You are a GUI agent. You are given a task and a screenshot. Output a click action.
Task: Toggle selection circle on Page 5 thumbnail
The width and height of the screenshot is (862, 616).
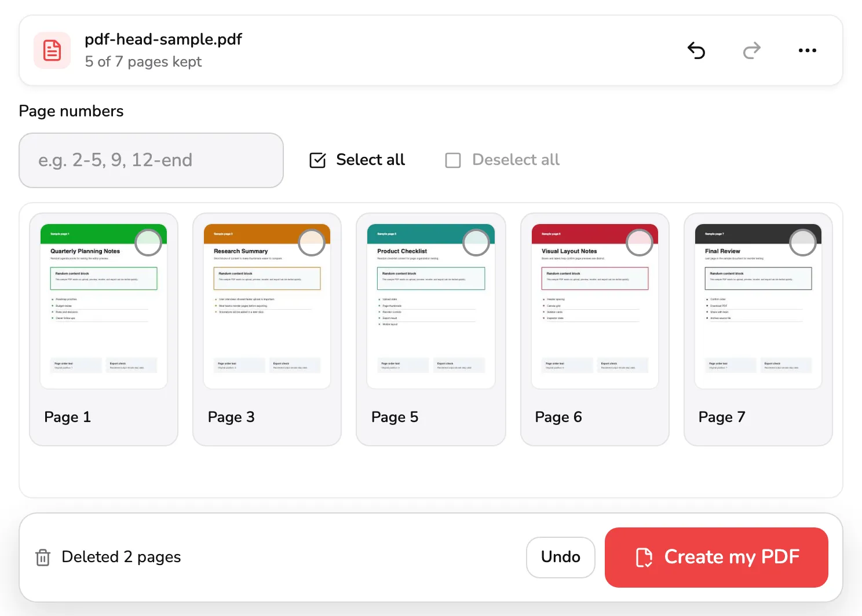(476, 243)
